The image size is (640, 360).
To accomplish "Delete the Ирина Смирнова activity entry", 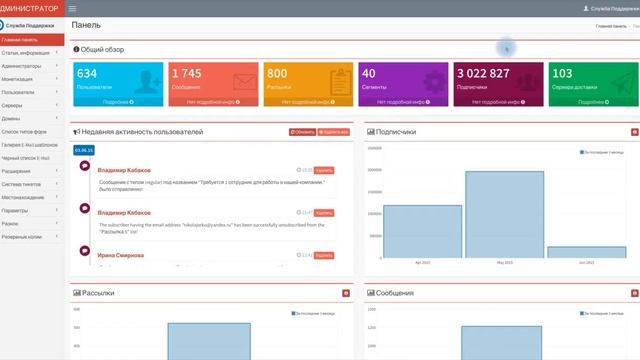I will pos(324,256).
